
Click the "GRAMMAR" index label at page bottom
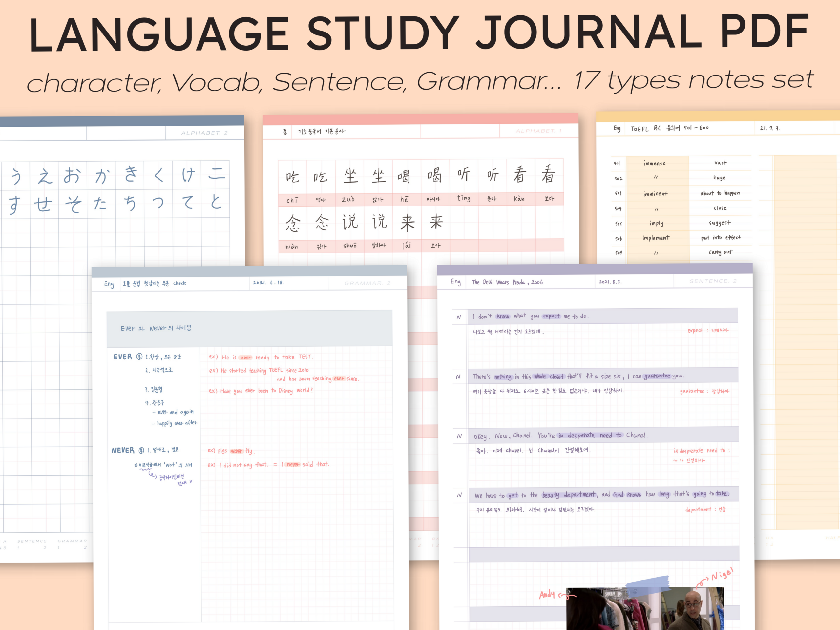[x=73, y=541]
